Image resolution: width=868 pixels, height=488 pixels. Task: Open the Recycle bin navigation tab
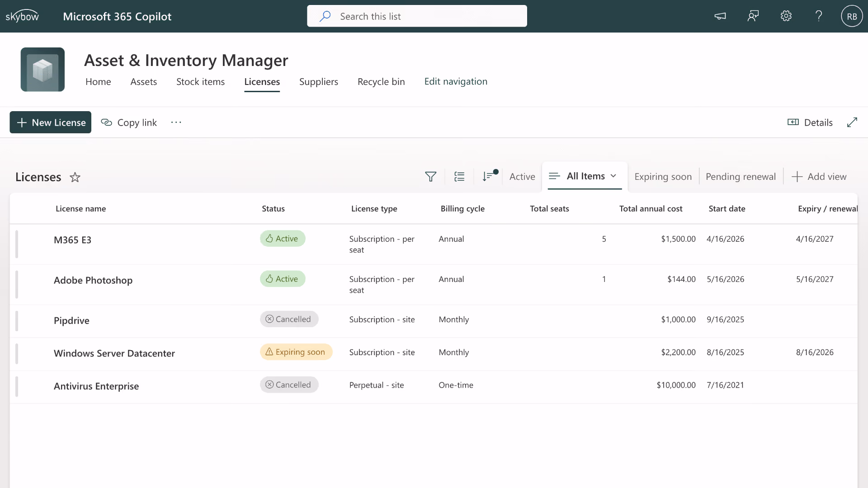(x=381, y=82)
